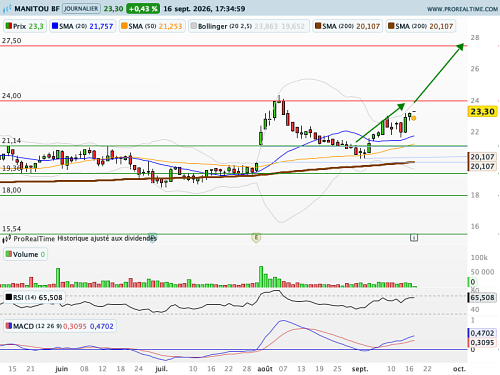
Task: Click the chart icon beside MANITOU BF
Action: (7, 9)
